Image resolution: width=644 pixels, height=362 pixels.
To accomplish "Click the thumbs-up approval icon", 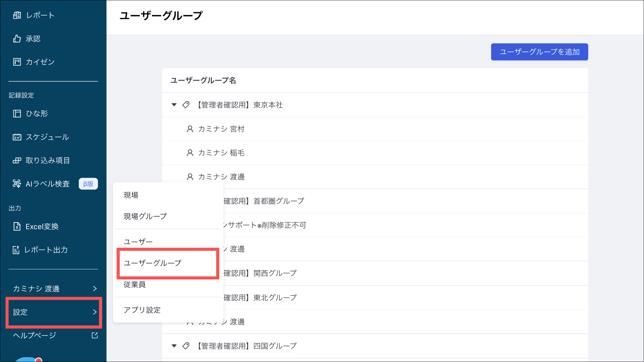I will tap(17, 39).
